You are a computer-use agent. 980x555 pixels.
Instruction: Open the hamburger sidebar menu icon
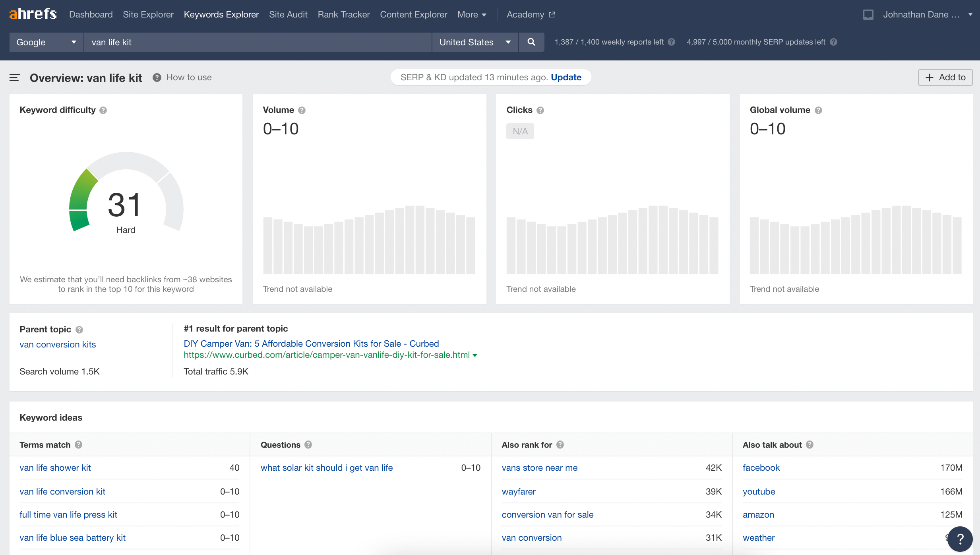[14, 78]
